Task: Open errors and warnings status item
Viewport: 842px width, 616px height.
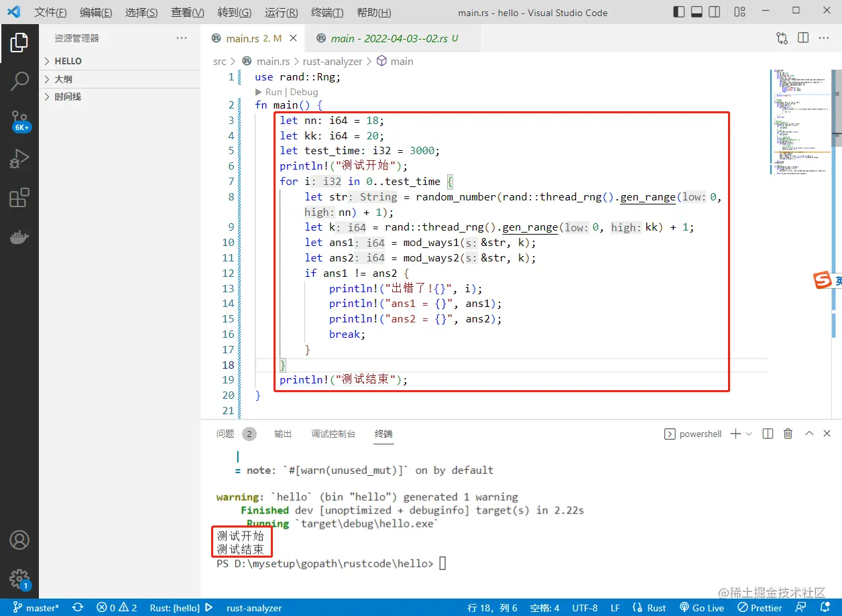Action: (x=117, y=608)
